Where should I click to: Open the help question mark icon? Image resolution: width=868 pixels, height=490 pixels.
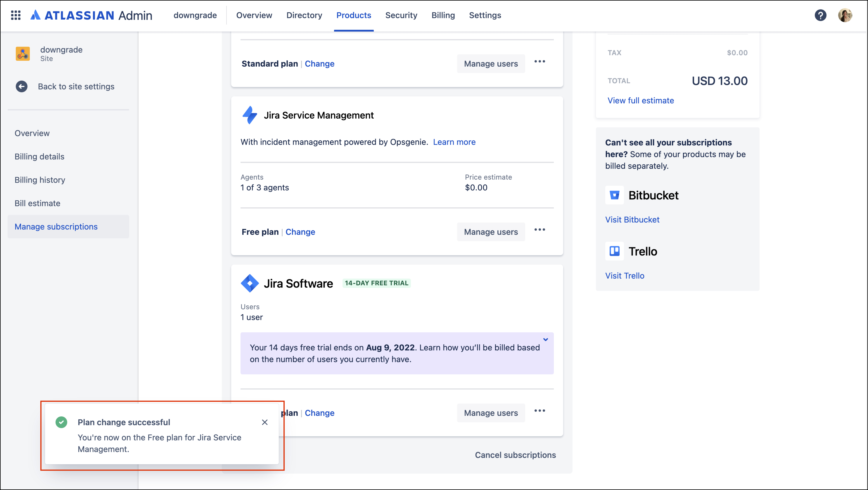tap(821, 15)
